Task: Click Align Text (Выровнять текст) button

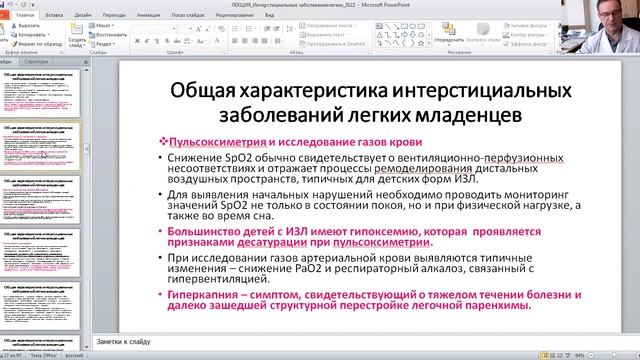Action: pyautogui.click(x=325, y=35)
